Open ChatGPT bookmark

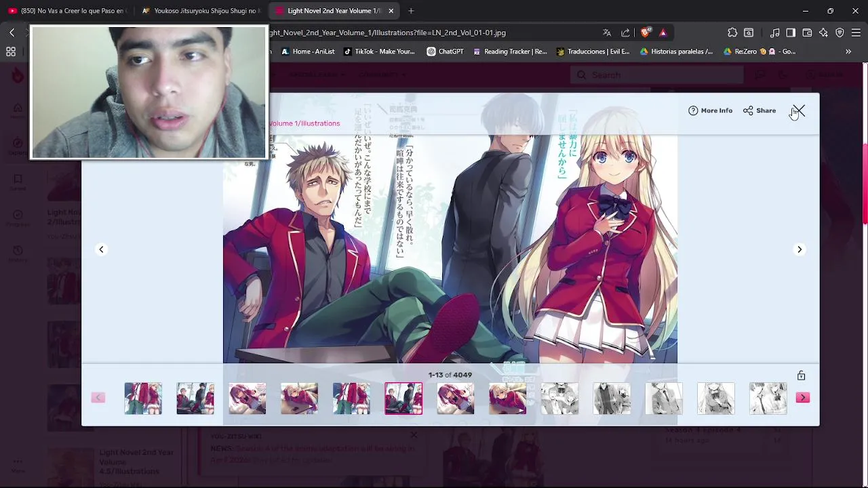tap(445, 52)
